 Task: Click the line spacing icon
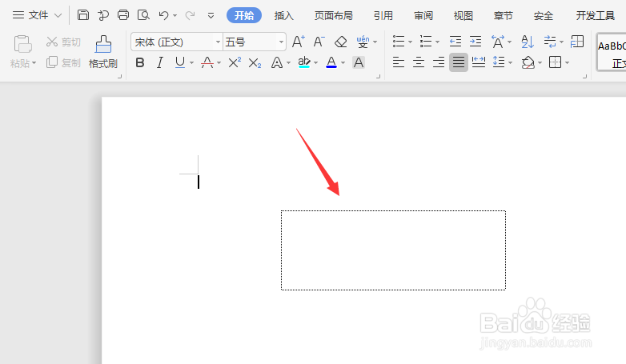499,62
